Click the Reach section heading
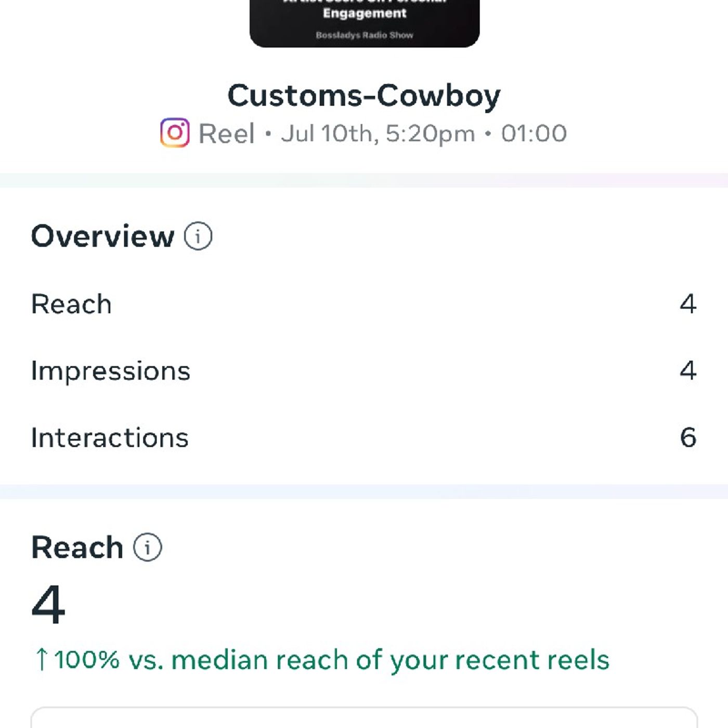The width and height of the screenshot is (728, 728). [77, 548]
